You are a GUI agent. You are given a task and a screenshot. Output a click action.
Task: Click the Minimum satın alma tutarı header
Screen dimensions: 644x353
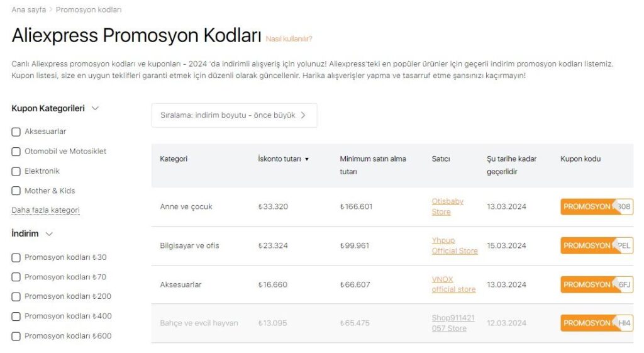[373, 165]
